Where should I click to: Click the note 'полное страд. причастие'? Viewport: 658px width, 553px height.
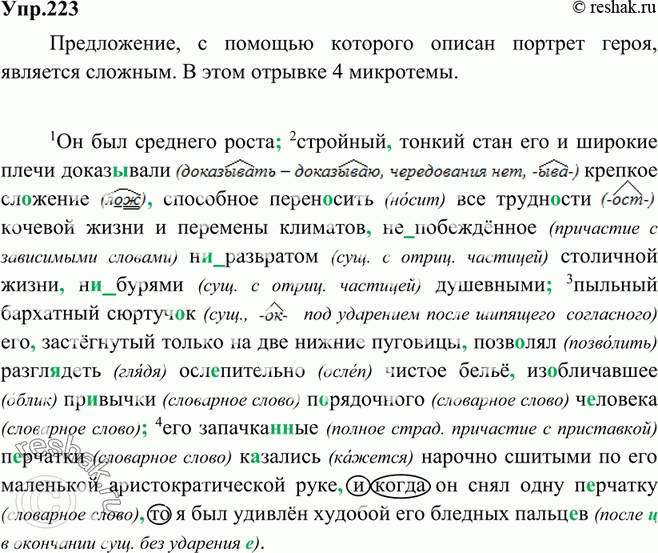(x=433, y=430)
